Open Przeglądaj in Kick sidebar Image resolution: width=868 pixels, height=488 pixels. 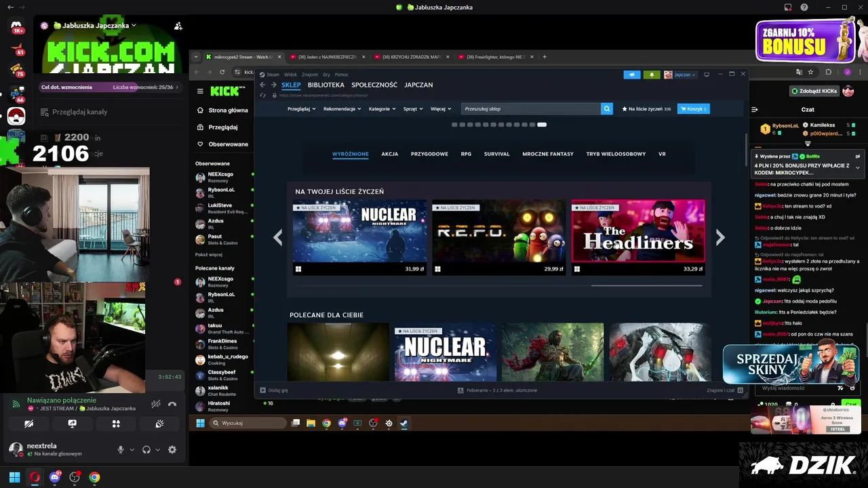(x=218, y=127)
